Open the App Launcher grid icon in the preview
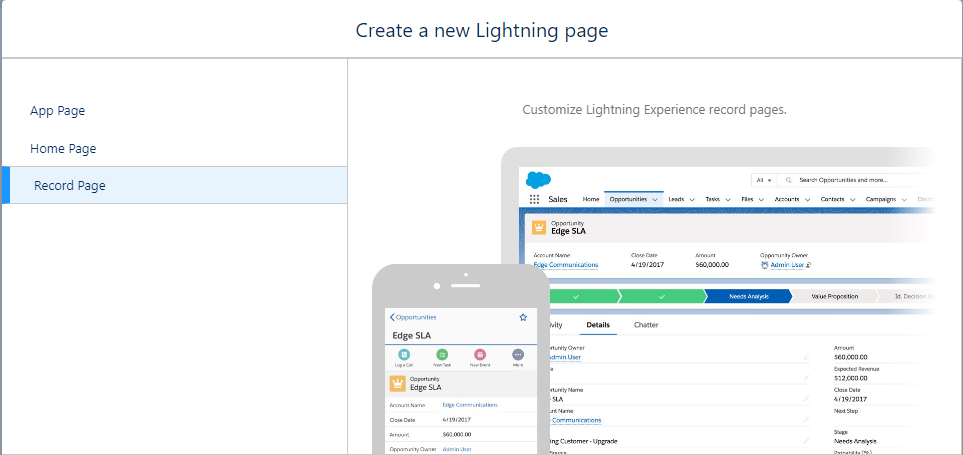The height and width of the screenshot is (455, 963). pyautogui.click(x=534, y=199)
